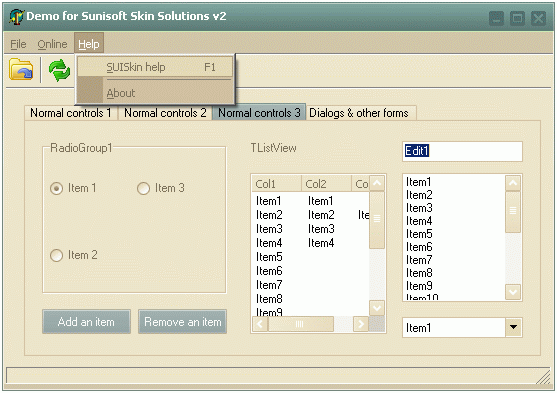Click Item2 under Col2 in list view
557x393 pixels.
point(321,215)
